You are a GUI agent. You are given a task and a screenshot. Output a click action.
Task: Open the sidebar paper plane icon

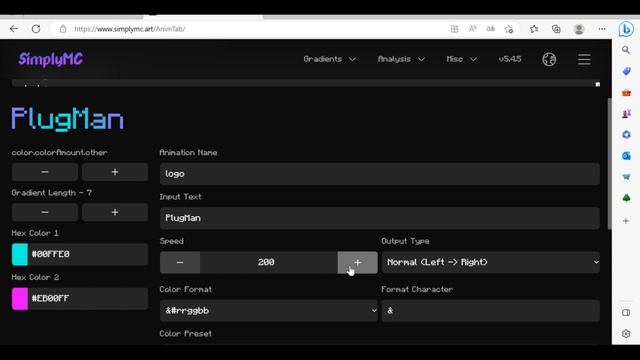click(626, 177)
